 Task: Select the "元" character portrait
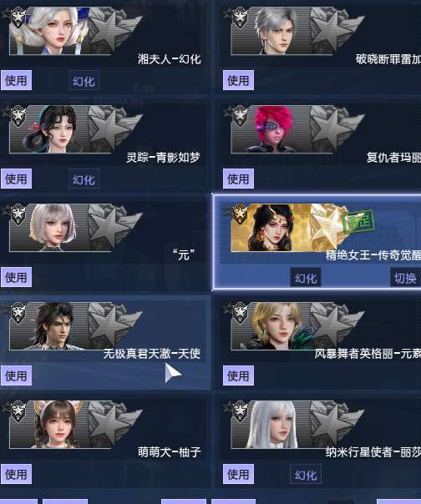pos(53,227)
